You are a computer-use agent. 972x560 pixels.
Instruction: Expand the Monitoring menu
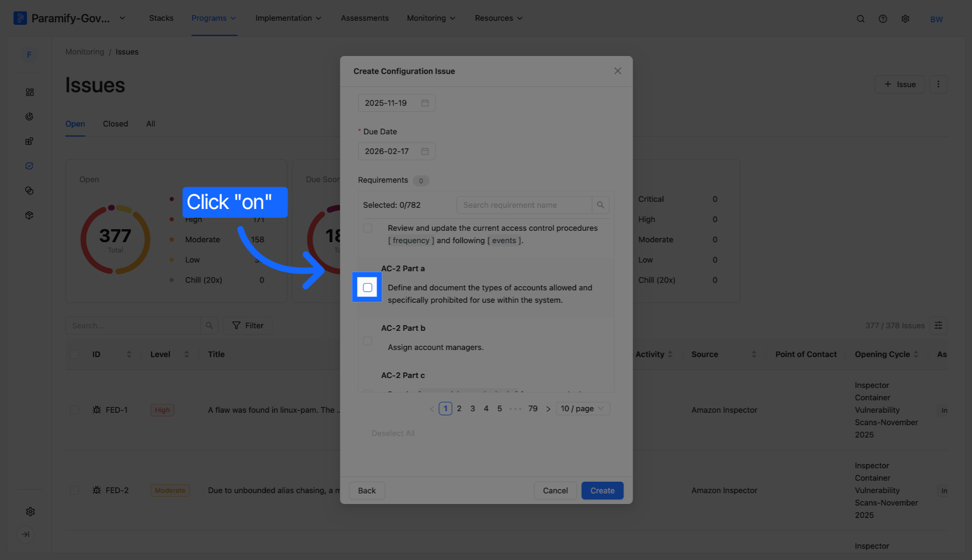click(431, 18)
